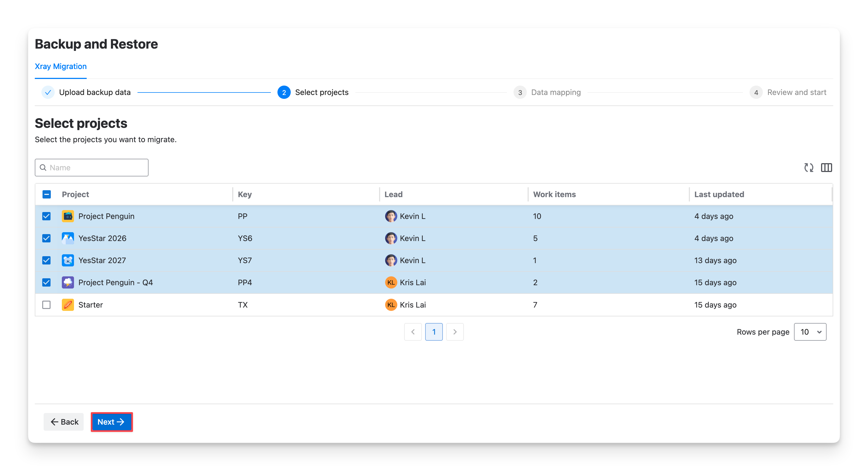Click the Starter project icon
The width and height of the screenshot is (868, 471).
(x=68, y=305)
